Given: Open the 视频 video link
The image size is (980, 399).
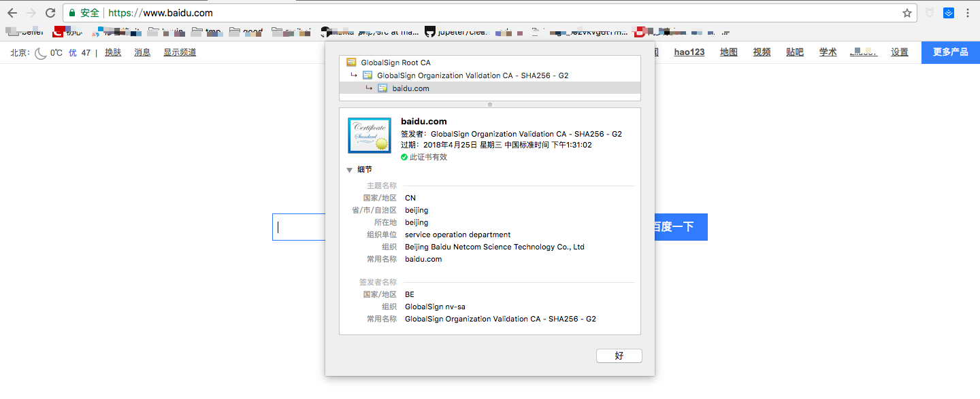Looking at the screenshot, I should coord(762,52).
